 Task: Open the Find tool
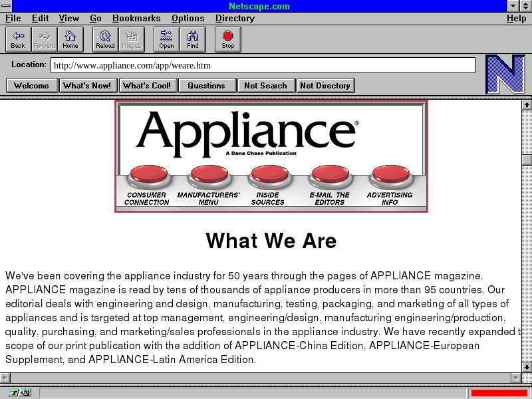(193, 40)
